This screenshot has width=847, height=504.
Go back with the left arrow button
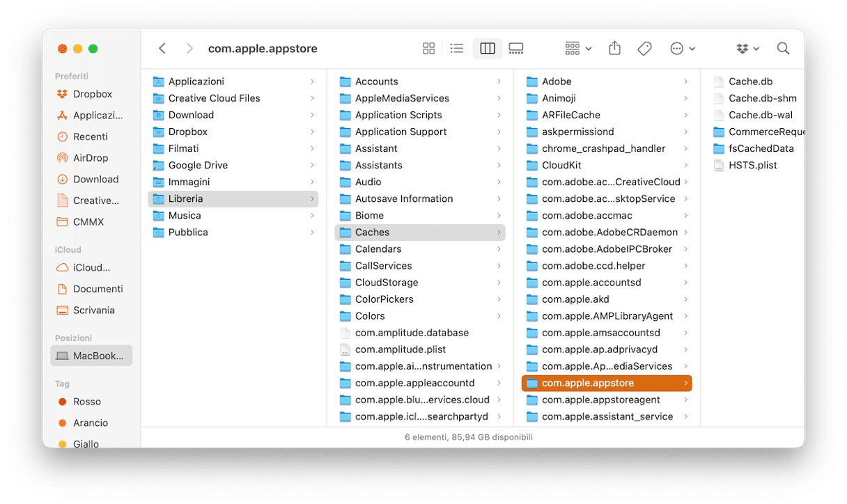[162, 49]
